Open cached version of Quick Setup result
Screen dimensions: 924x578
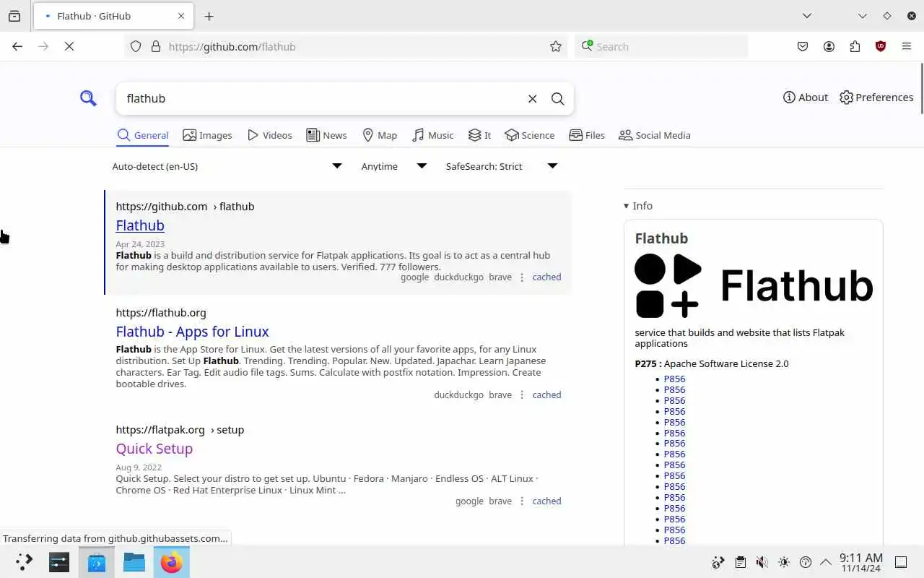546,501
